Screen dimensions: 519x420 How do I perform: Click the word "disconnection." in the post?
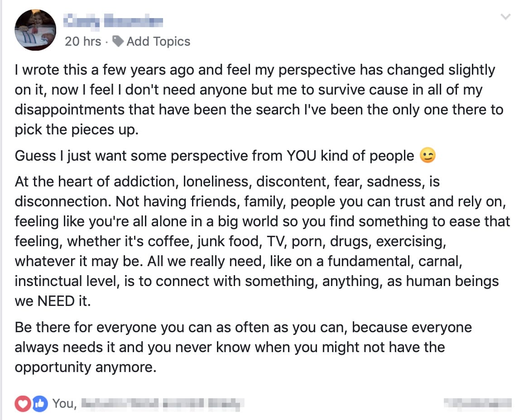tap(63, 202)
